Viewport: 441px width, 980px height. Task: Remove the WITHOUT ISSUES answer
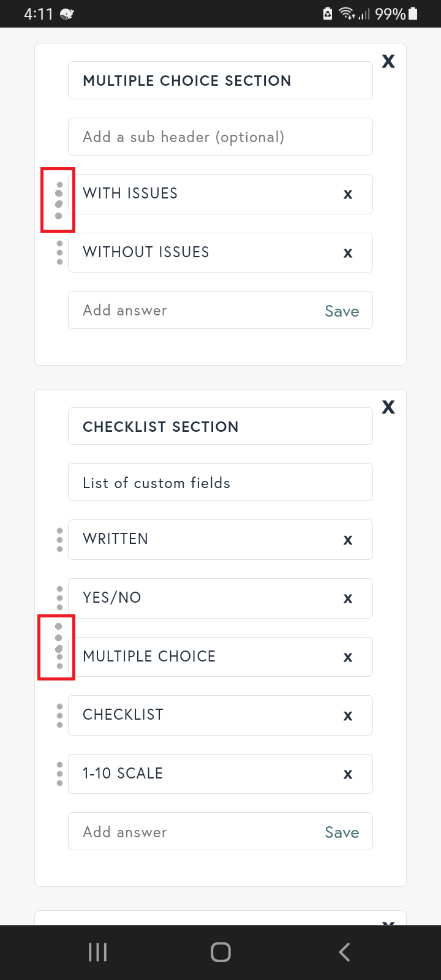click(x=348, y=253)
